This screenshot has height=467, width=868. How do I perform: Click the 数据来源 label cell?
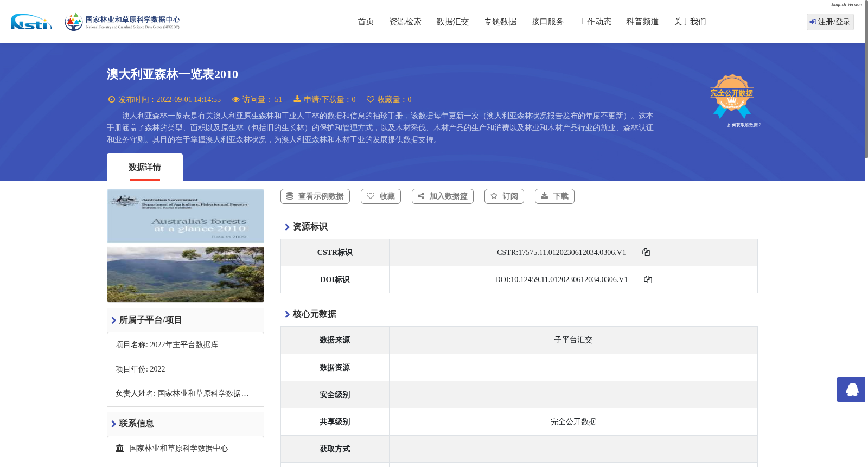pos(335,340)
